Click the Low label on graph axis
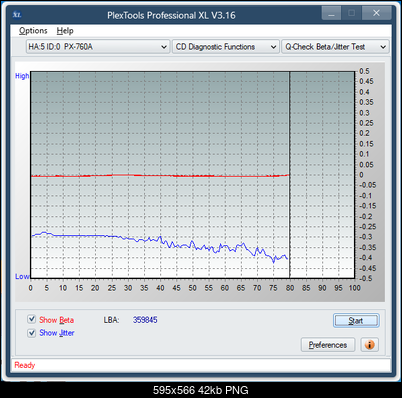Image resolution: width=402 pixels, height=398 pixels. pos(22,277)
